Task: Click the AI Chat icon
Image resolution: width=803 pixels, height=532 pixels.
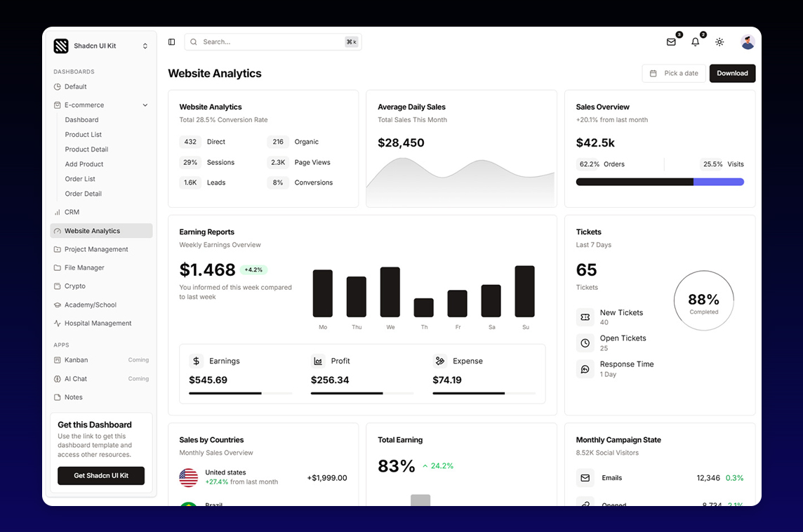Action: pos(58,379)
